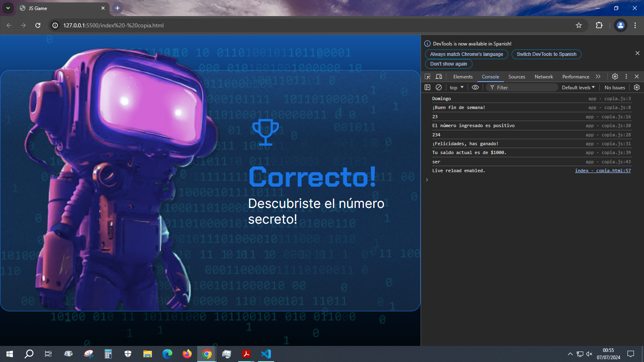644x362 pixels.
Task: Click the console Filter input field
Action: tap(522, 87)
